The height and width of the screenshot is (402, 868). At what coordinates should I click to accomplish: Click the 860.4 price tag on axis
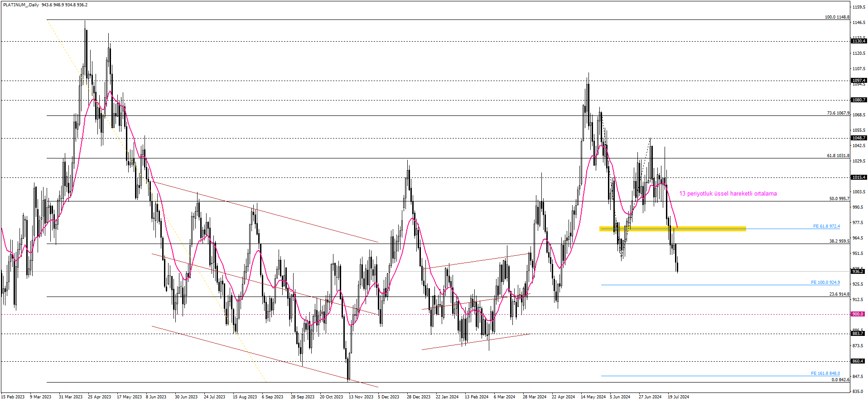coord(858,361)
